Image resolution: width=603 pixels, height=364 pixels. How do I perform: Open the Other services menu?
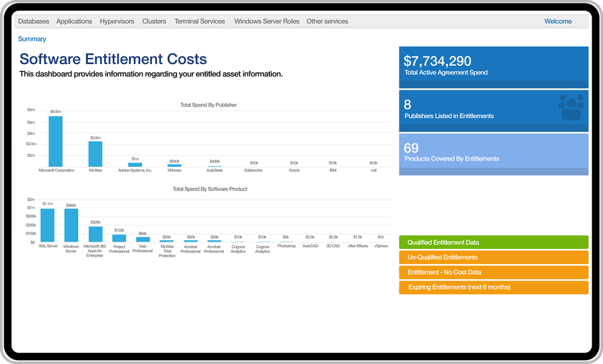pyautogui.click(x=327, y=21)
